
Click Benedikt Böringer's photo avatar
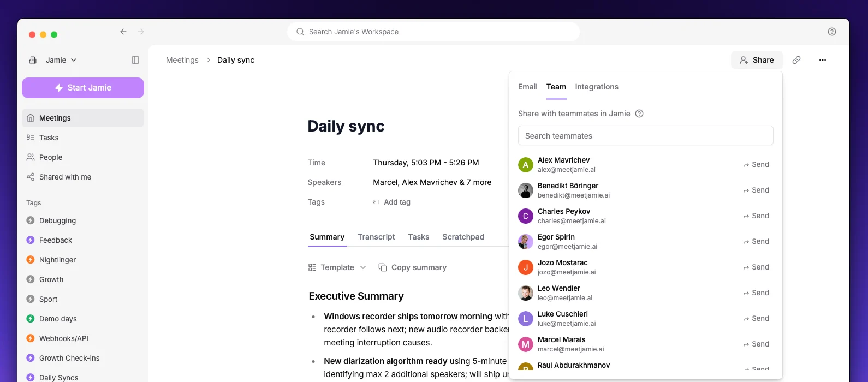coord(526,190)
